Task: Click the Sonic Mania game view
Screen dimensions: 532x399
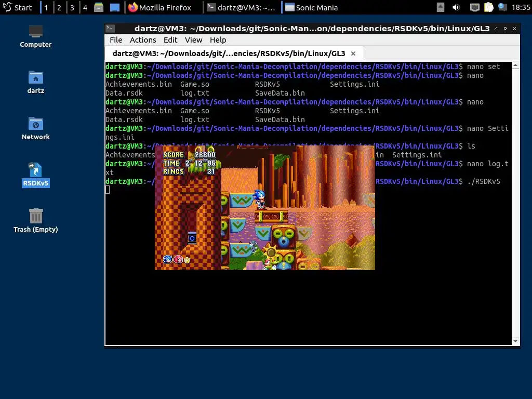Action: pyautogui.click(x=265, y=208)
